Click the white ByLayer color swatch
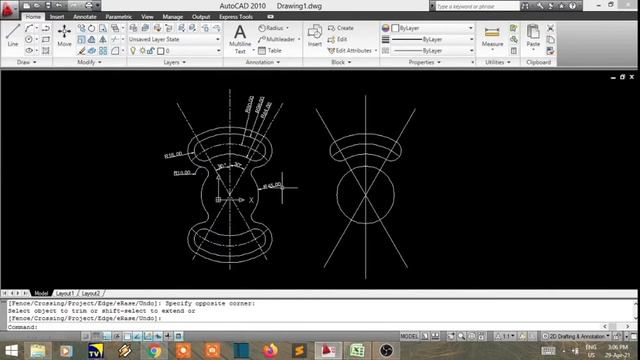 pyautogui.click(x=395, y=28)
